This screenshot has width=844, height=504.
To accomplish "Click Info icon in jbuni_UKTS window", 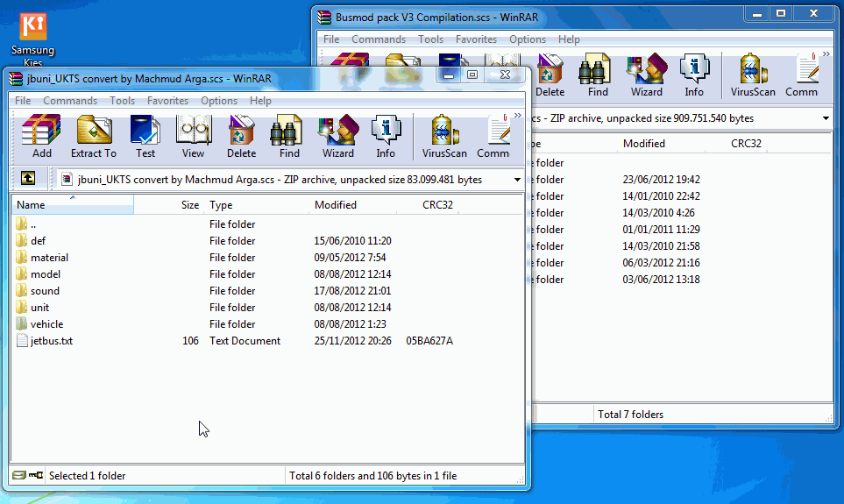I will click(x=386, y=136).
